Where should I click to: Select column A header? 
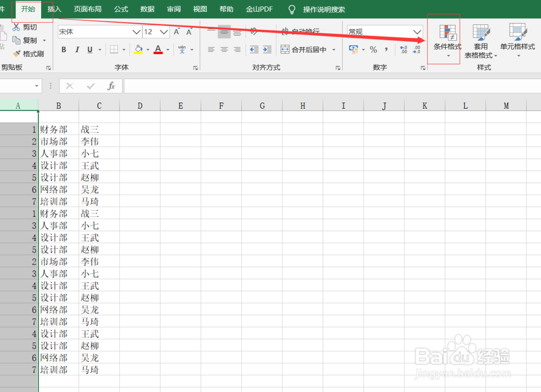tap(18, 105)
